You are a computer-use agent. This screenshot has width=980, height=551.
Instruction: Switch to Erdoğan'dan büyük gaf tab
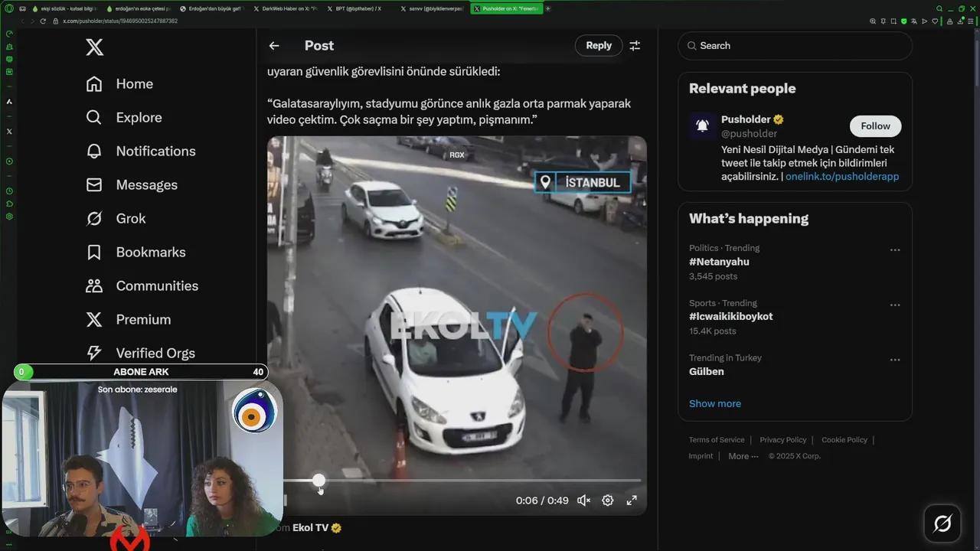coord(212,9)
